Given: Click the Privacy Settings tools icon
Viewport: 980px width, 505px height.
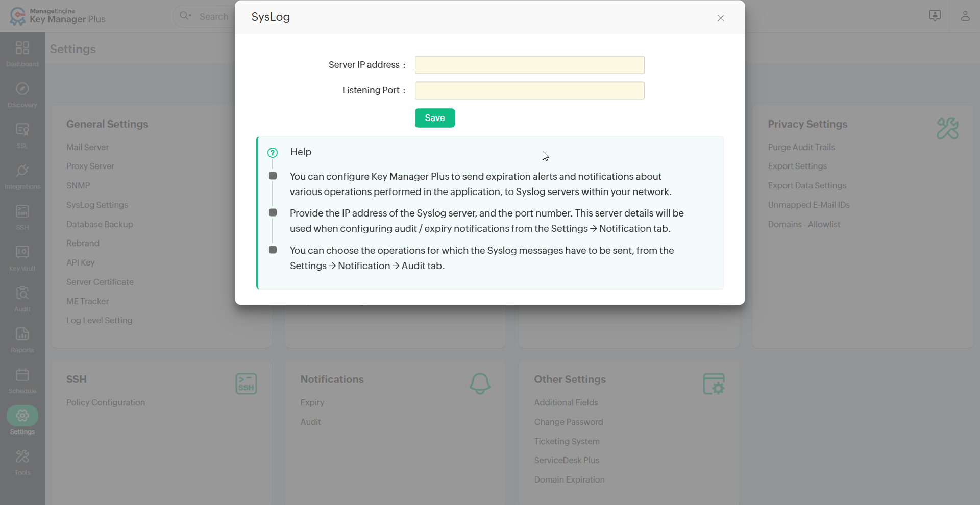Looking at the screenshot, I should click(x=947, y=128).
